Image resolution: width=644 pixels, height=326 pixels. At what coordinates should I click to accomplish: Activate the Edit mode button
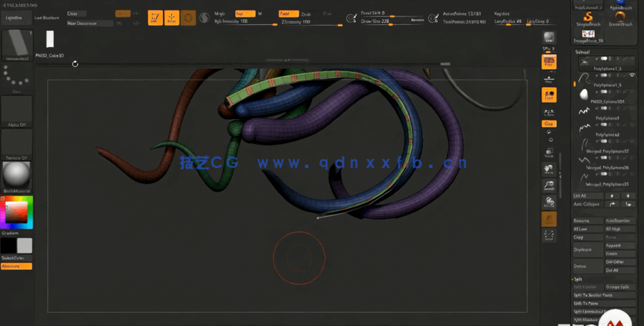click(x=155, y=18)
